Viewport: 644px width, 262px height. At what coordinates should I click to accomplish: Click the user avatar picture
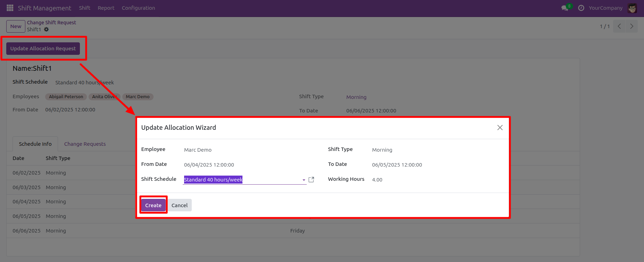pos(632,8)
